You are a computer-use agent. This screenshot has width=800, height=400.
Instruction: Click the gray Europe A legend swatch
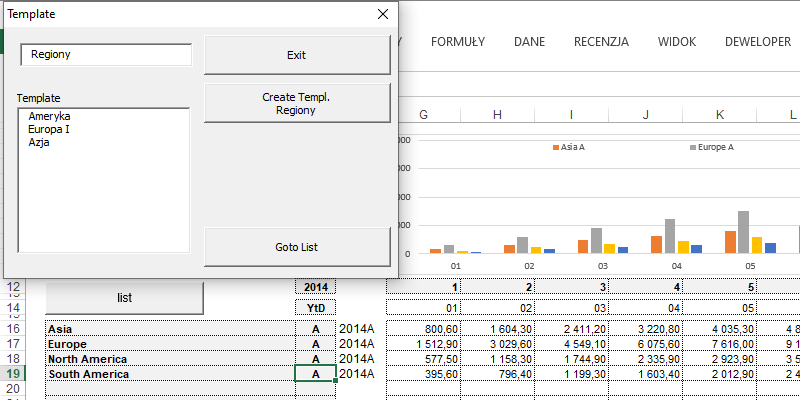coord(693,147)
